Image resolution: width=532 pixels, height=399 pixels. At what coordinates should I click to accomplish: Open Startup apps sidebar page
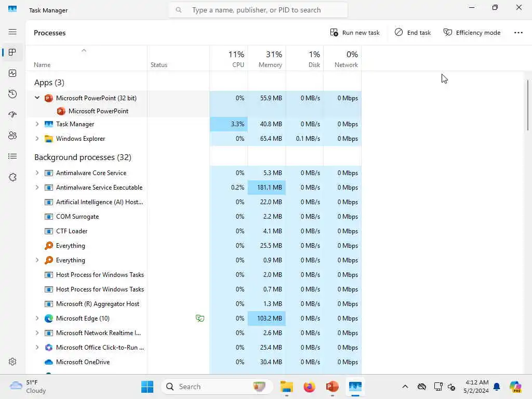tap(12, 115)
